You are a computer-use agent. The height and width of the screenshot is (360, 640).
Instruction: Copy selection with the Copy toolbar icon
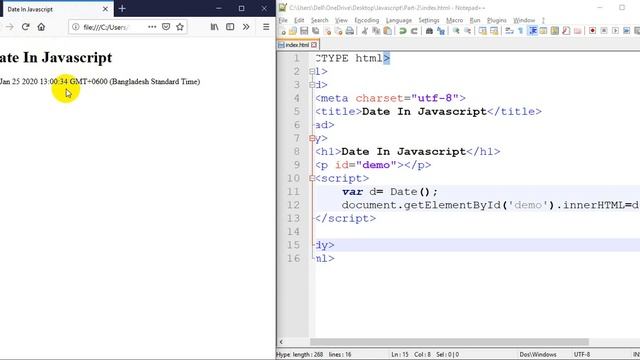(x=376, y=31)
